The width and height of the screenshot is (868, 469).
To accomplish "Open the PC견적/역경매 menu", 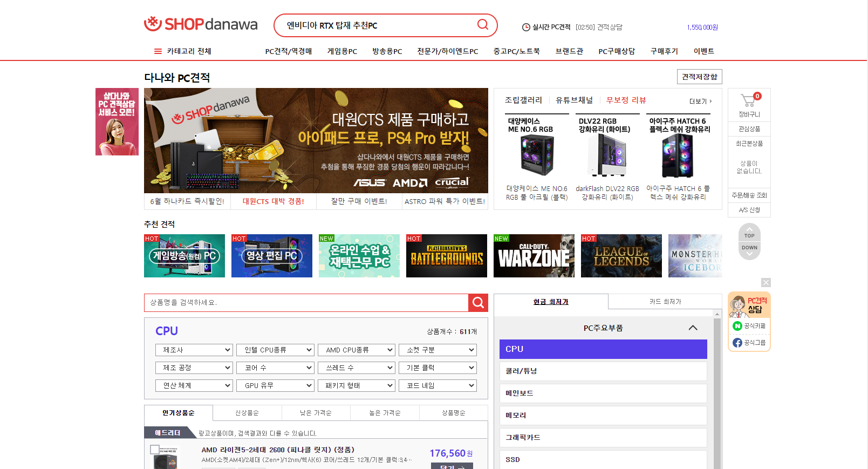I will (x=289, y=51).
